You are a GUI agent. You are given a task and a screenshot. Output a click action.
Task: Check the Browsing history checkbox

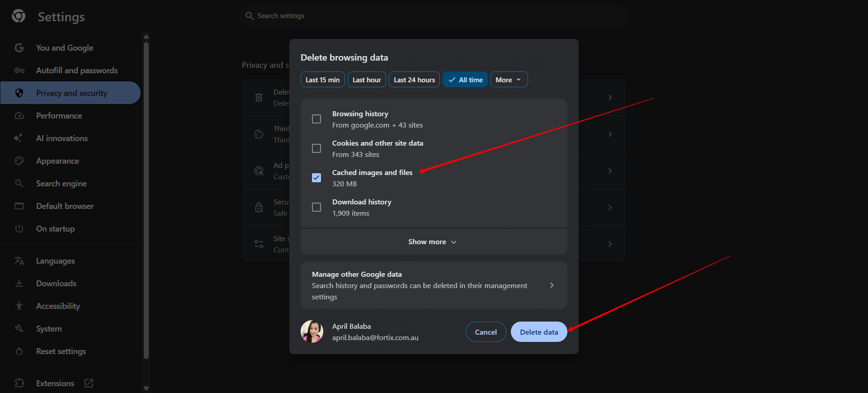tap(316, 119)
